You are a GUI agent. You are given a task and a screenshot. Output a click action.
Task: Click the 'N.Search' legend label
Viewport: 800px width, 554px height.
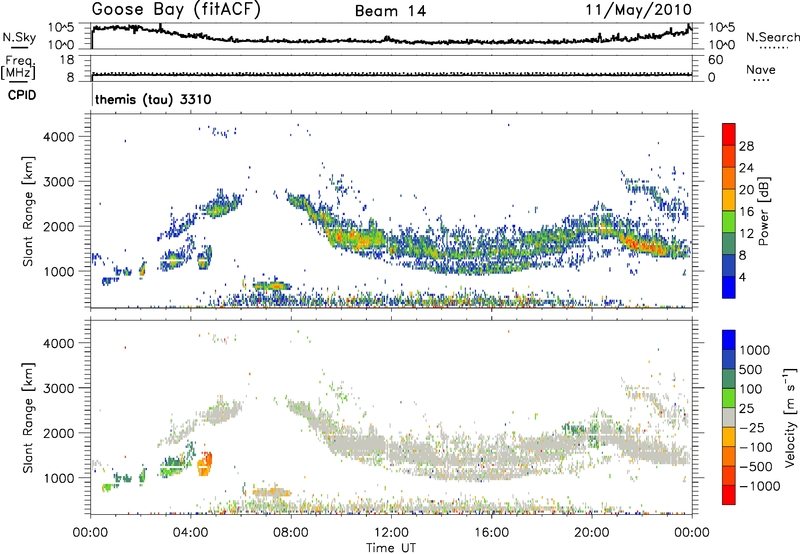click(x=772, y=37)
